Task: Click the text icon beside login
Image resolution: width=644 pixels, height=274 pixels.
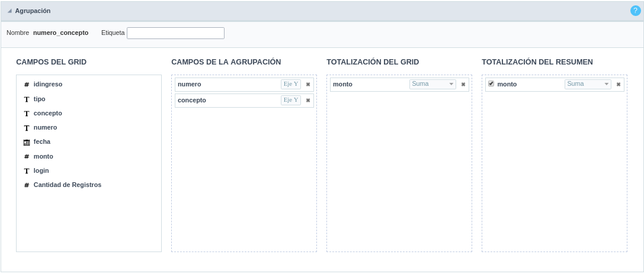Action: point(26,171)
